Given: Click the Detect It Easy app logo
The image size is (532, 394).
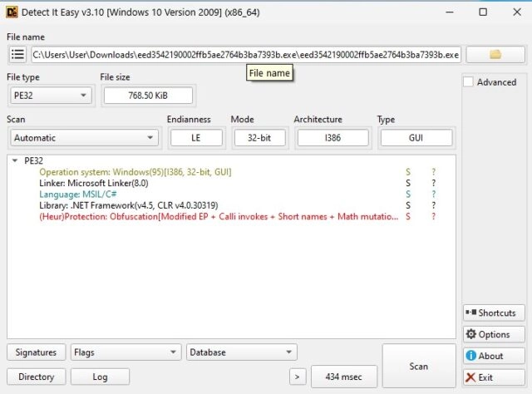Looking at the screenshot, I should 12,12.
